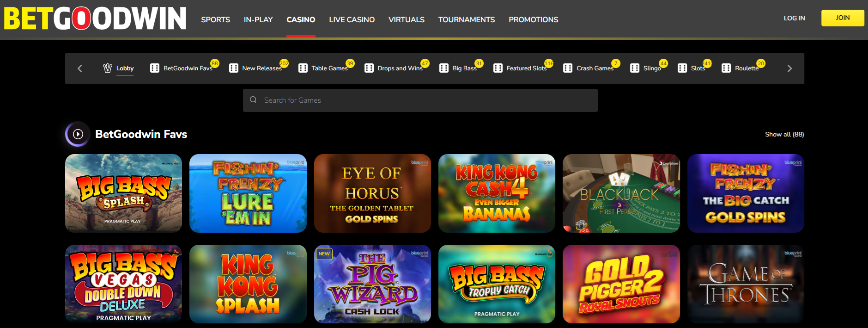Go to In-Play betting
868x328 pixels.
[258, 19]
